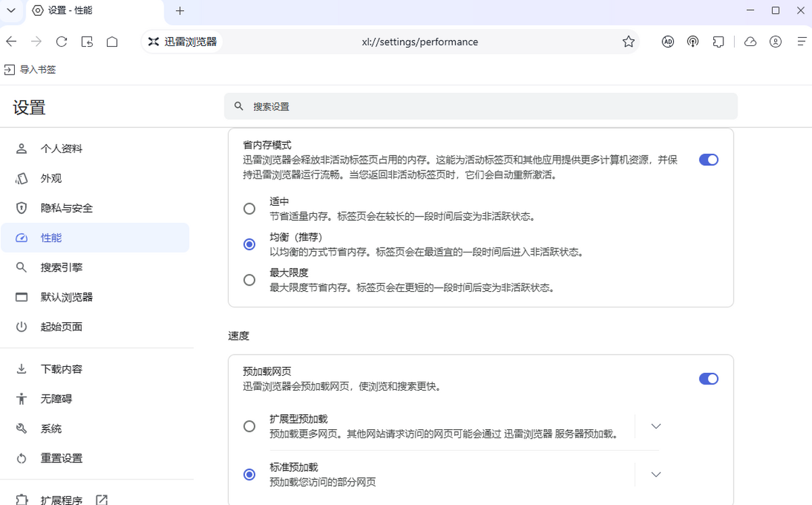Open the home page icon

point(112,42)
